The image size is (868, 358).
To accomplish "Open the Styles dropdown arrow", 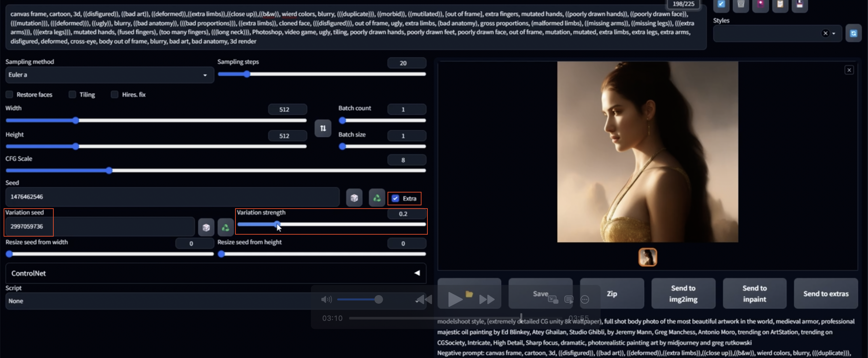I will point(834,33).
